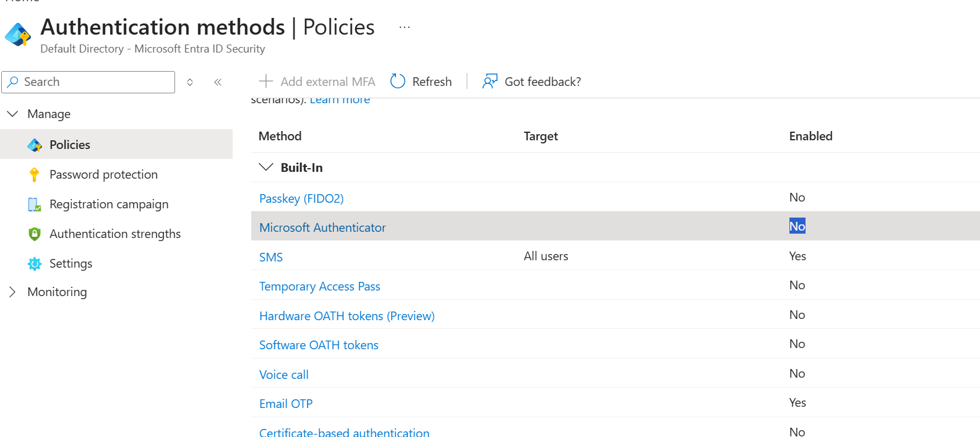The image size is (980, 437).
Task: Go to Registration campaign
Action: [x=109, y=204]
